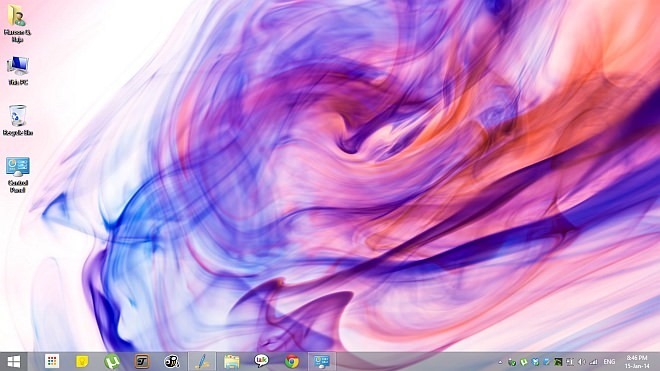Launch uTorrent from the taskbar

tap(112, 361)
